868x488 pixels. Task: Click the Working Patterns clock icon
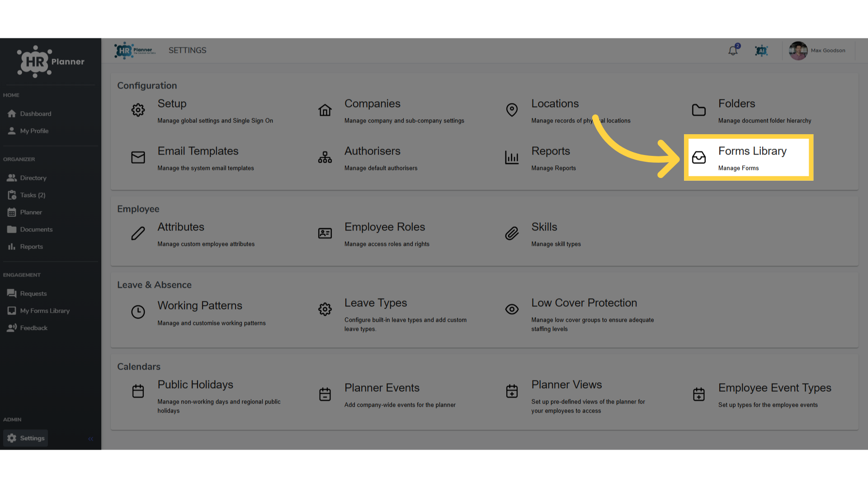click(x=138, y=312)
